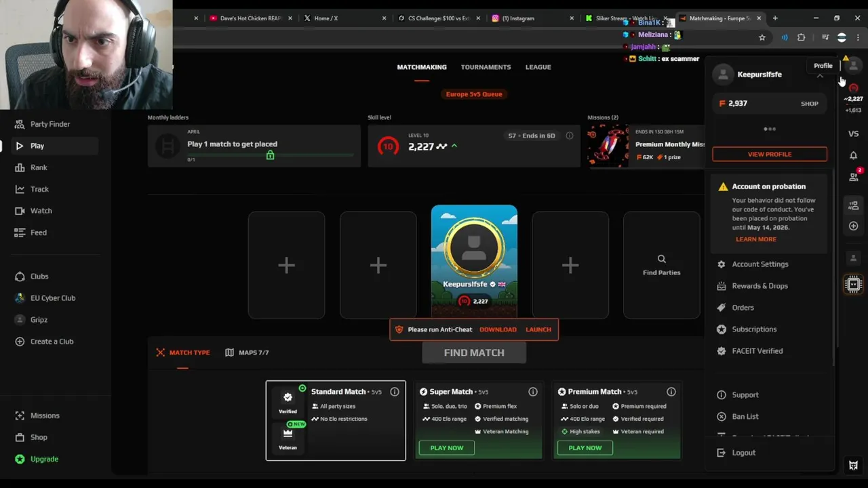This screenshot has width=868, height=488.
Task: Open Party Finder in the sidebar
Action: 50,124
